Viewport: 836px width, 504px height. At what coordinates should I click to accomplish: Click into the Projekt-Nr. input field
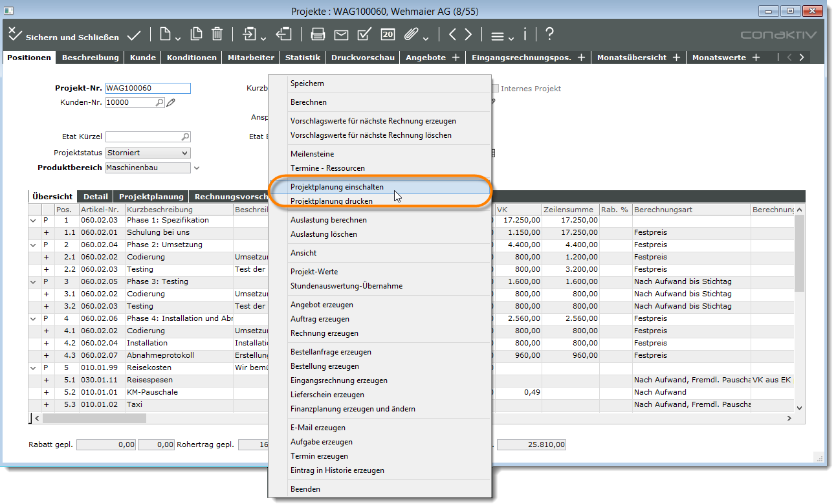148,89
